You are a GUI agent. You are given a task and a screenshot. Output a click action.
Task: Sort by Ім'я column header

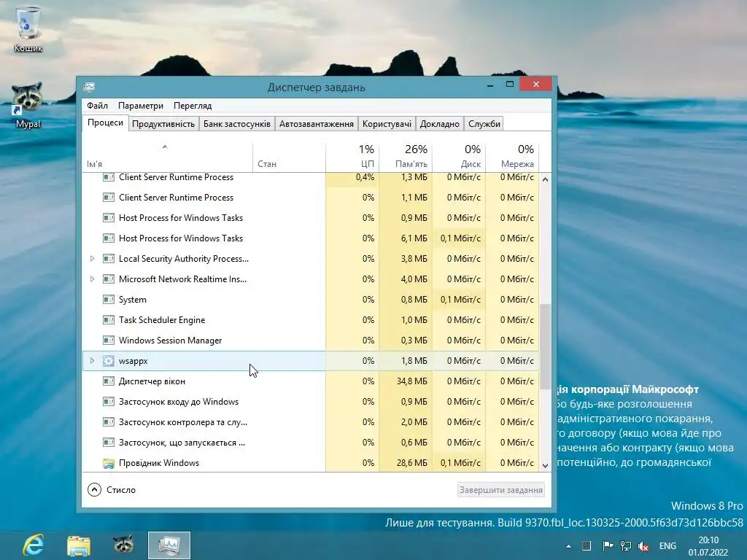[167, 157]
